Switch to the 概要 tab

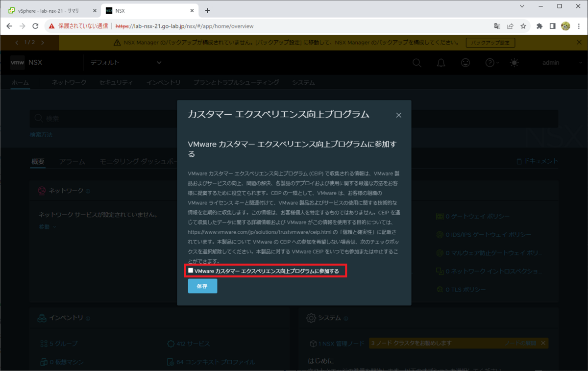click(38, 161)
